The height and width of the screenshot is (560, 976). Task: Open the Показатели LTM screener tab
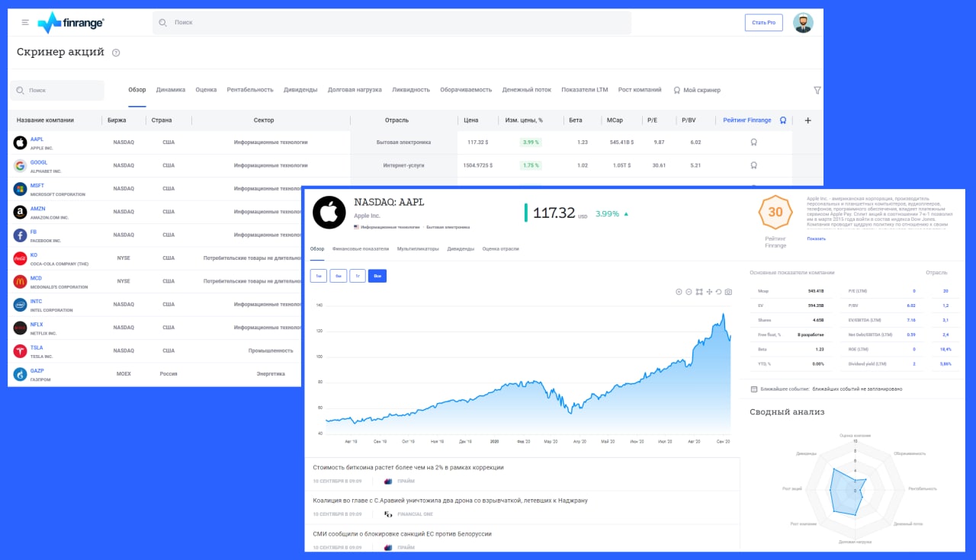tap(585, 90)
